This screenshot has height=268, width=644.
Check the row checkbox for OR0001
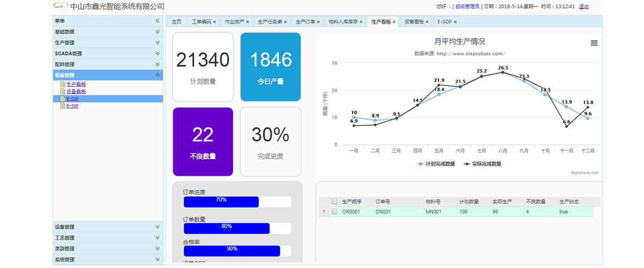[334, 212]
